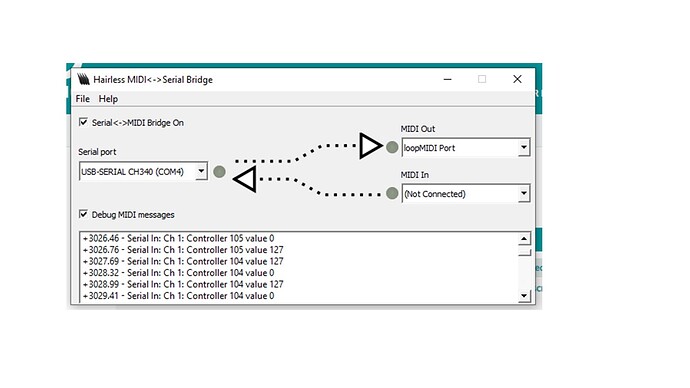Click the serial port activity indicator light

pyautogui.click(x=219, y=172)
